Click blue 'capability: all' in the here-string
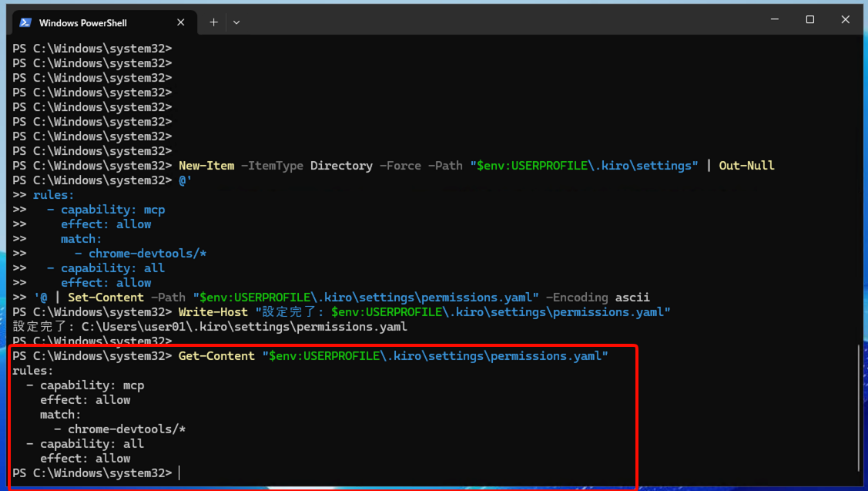Viewport: 868px width, 491px height. 113,267
